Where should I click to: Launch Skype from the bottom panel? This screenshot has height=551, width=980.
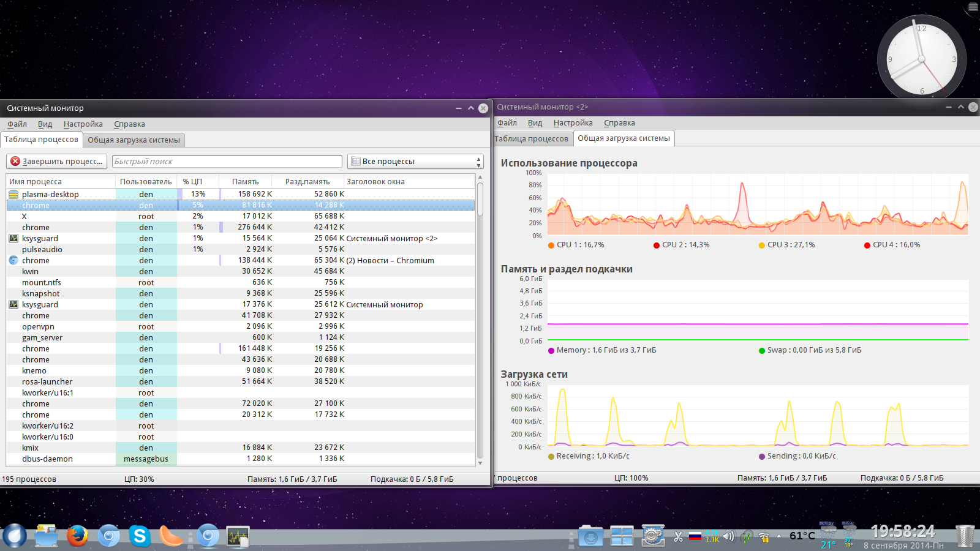(x=140, y=536)
